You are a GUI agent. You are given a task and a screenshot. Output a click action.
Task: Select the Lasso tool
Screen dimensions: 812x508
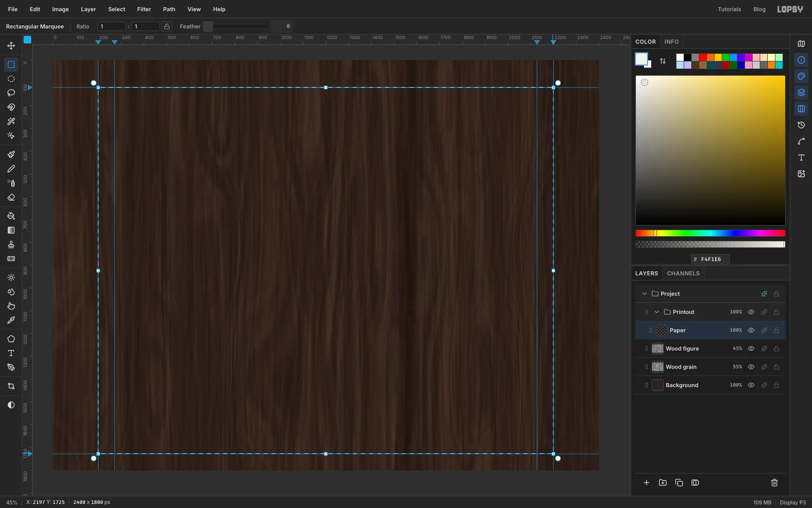coord(11,93)
